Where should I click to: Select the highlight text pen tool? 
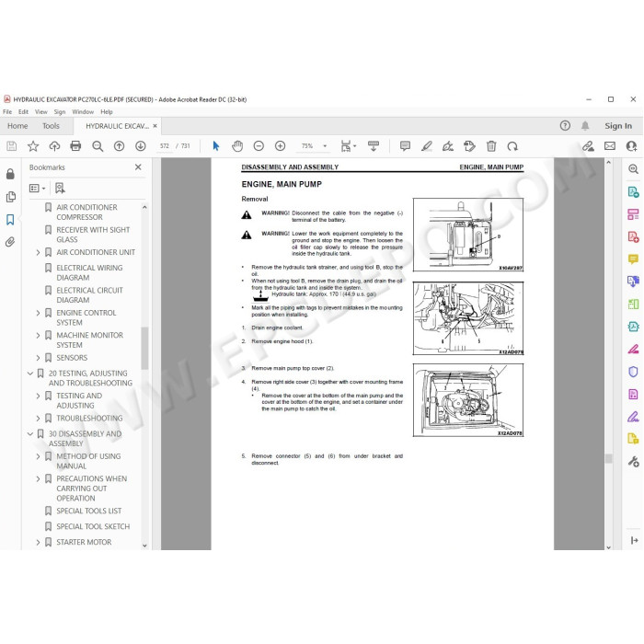(x=426, y=146)
